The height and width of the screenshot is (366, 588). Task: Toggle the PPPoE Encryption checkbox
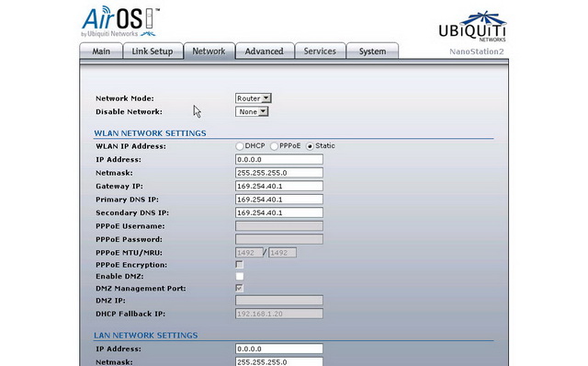(x=239, y=265)
